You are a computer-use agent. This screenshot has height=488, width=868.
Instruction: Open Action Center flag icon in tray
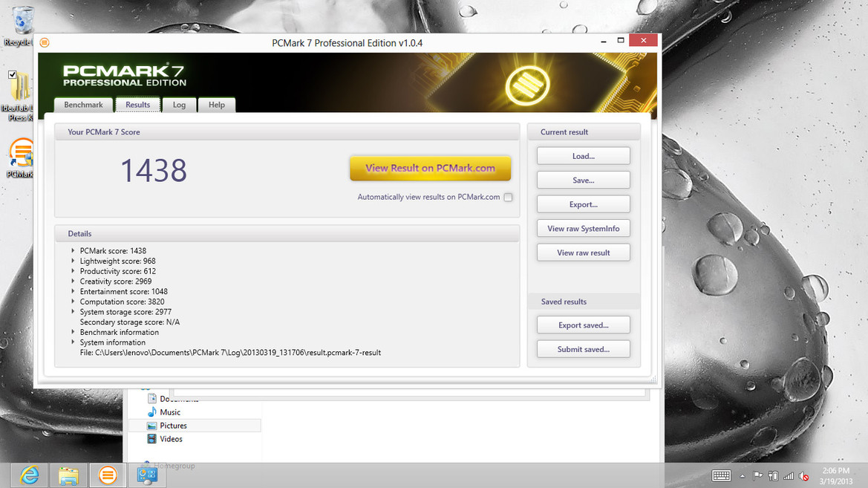[758, 476]
